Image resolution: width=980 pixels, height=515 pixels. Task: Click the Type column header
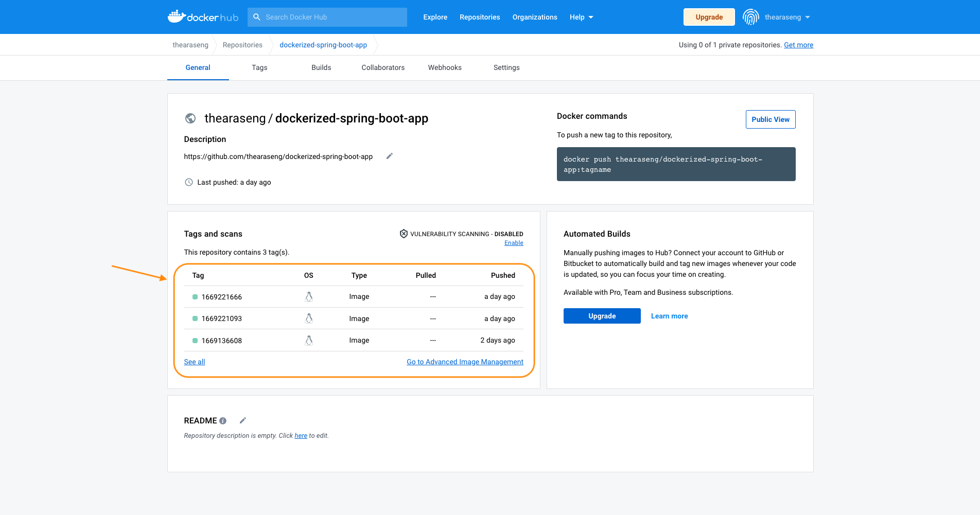pyautogui.click(x=359, y=275)
